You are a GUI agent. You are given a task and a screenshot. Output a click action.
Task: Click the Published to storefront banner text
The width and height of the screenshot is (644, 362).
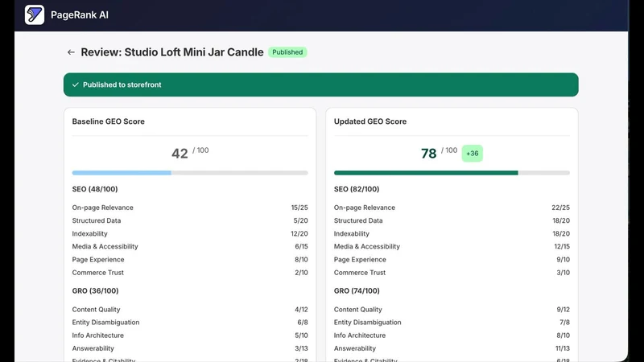click(122, 84)
